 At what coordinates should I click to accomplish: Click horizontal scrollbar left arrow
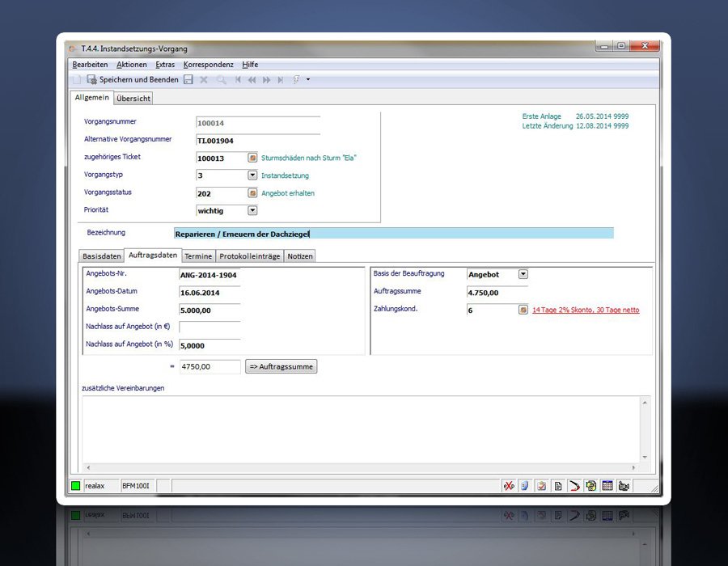point(88,467)
